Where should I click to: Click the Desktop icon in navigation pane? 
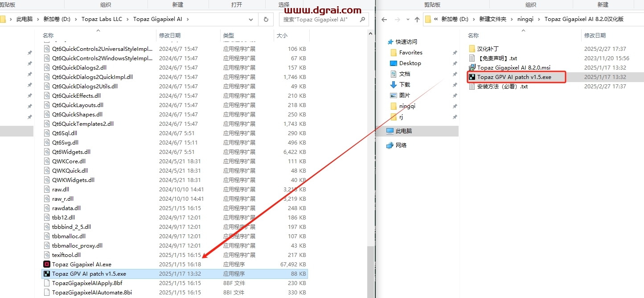pos(394,63)
